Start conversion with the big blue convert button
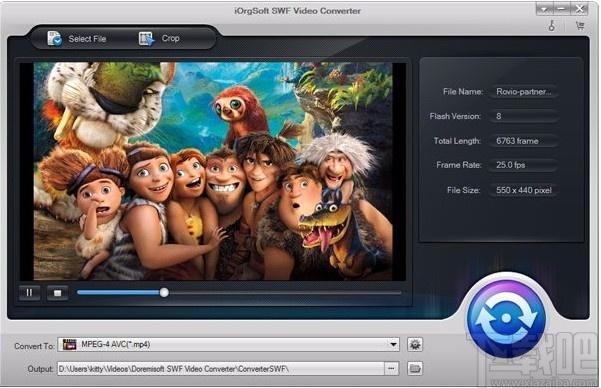601x388 pixels. click(x=506, y=318)
